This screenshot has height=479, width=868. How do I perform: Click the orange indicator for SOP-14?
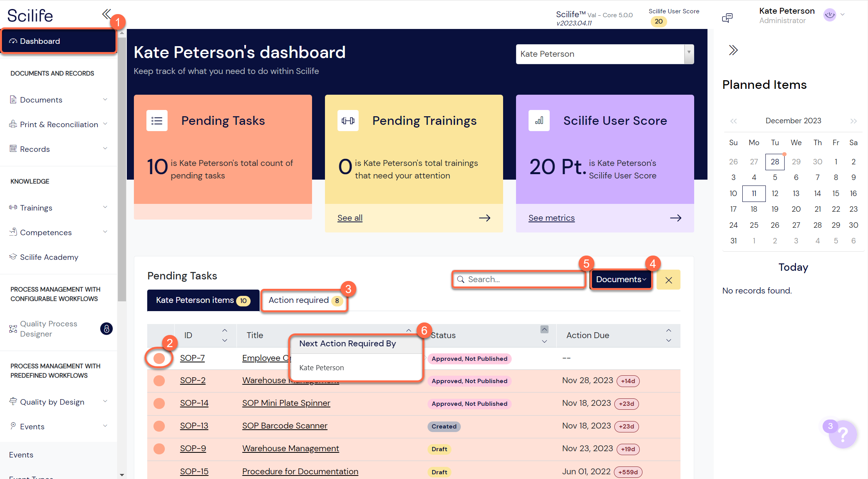pos(159,403)
